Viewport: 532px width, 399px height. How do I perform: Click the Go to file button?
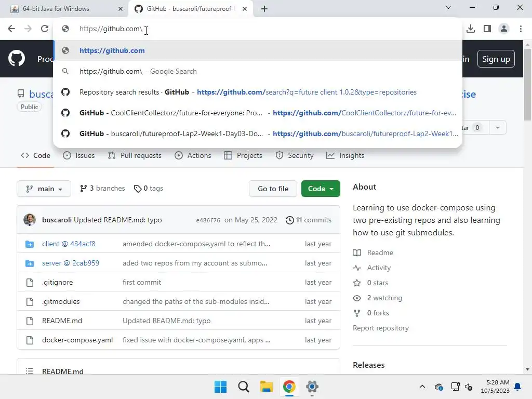pyautogui.click(x=273, y=189)
